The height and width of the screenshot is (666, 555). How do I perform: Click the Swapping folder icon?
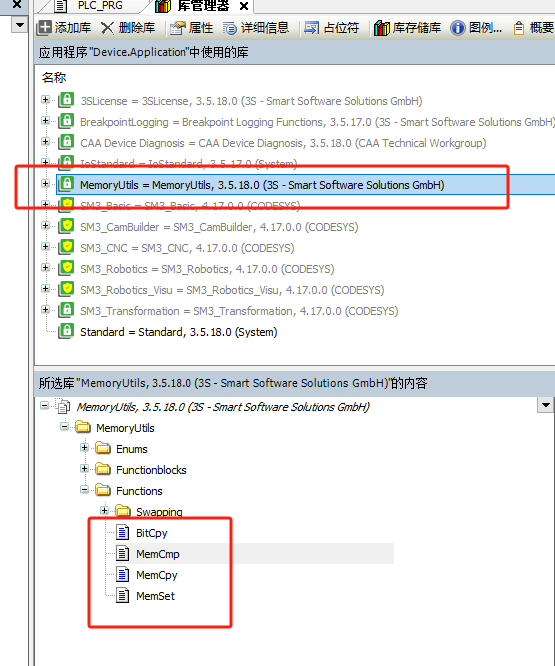123,511
